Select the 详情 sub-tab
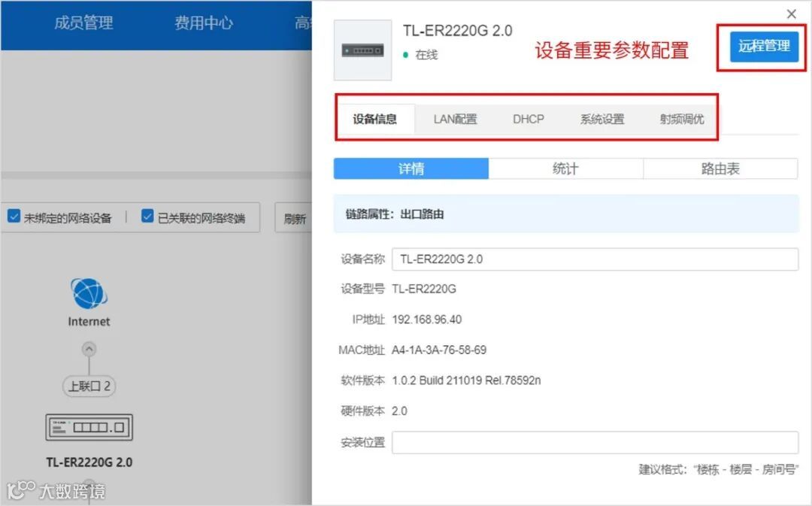 coord(411,169)
